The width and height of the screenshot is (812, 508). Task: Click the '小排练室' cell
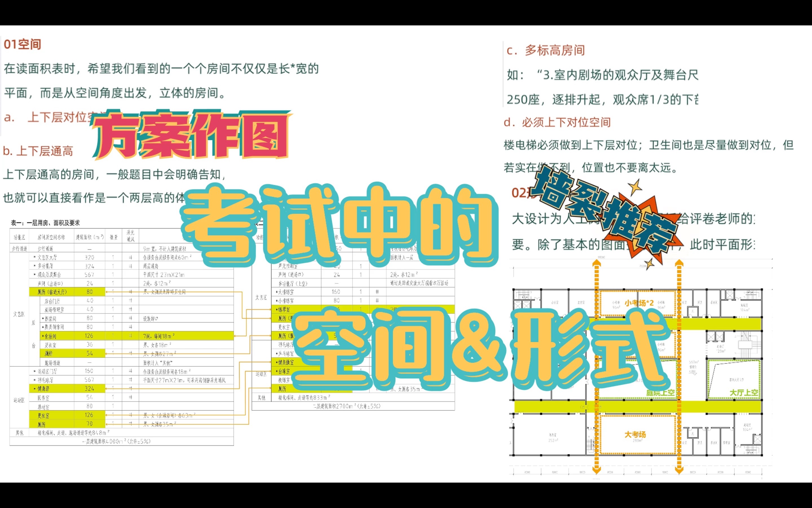point(284,301)
